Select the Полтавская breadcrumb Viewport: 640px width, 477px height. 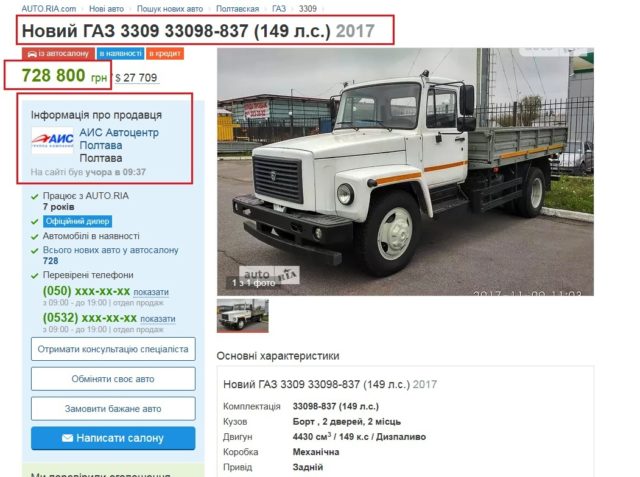[237, 9]
